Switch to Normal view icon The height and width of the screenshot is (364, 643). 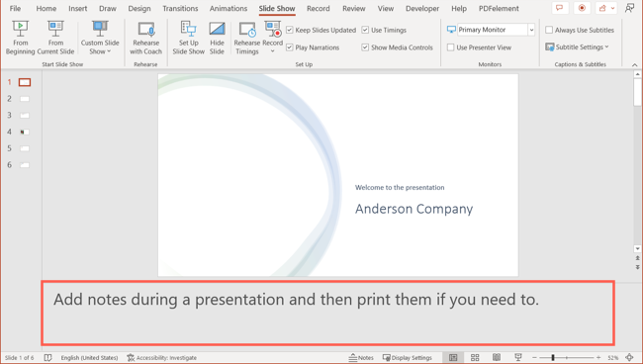(453, 357)
